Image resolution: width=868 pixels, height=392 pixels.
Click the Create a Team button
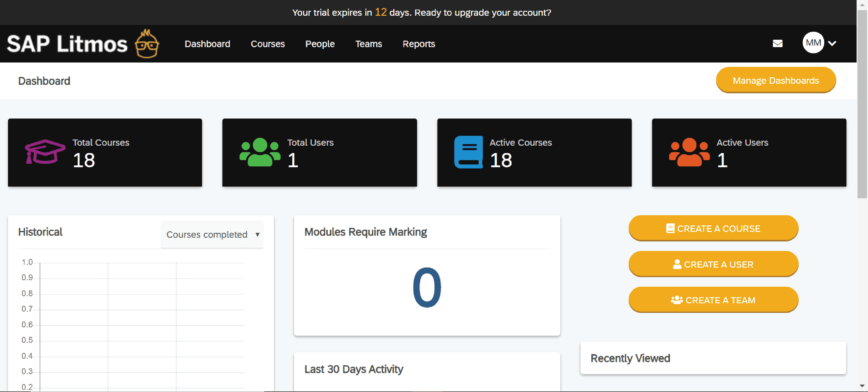[x=713, y=300]
